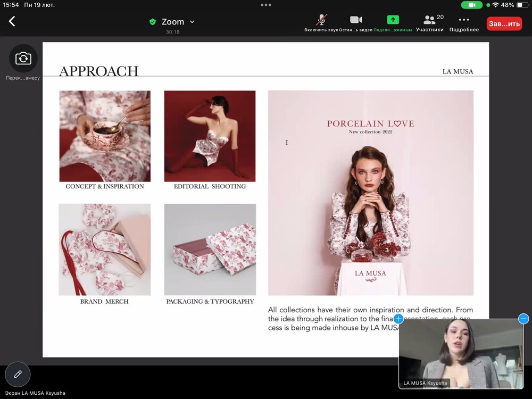Screen dimensions: 532x399
Task: Click the Wi-Fi status icon
Action: click(x=495, y=5)
